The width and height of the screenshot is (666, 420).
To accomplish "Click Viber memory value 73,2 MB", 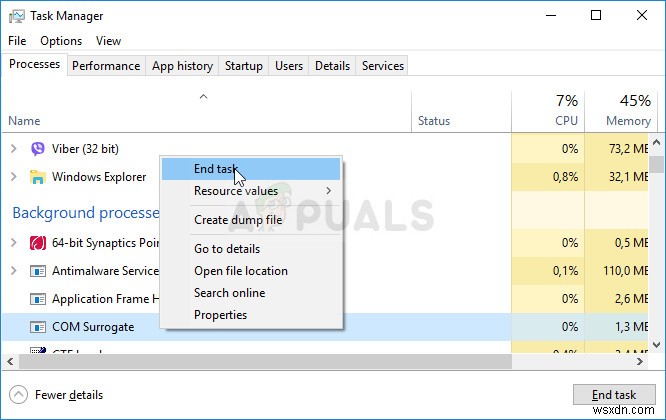I will (628, 149).
